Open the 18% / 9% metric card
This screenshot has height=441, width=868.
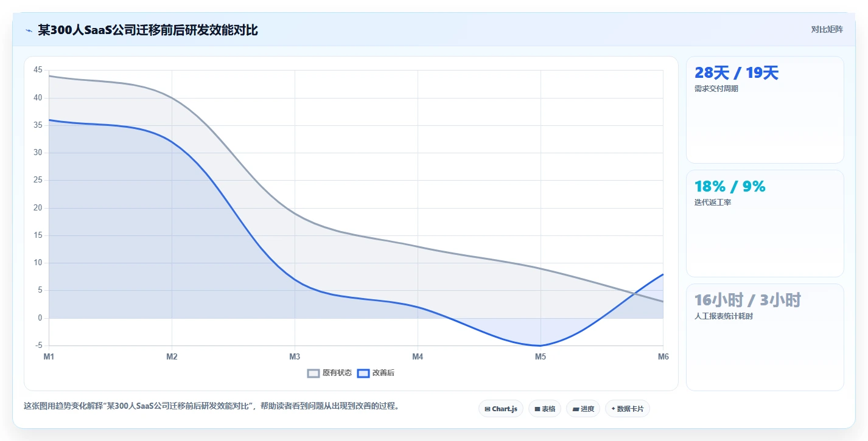coord(765,224)
